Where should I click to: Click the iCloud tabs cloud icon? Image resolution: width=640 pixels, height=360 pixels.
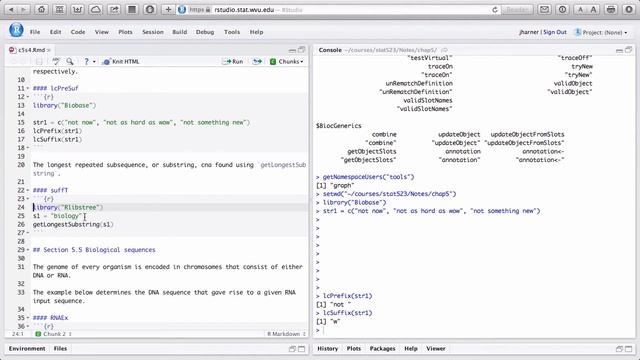tap(96, 9)
